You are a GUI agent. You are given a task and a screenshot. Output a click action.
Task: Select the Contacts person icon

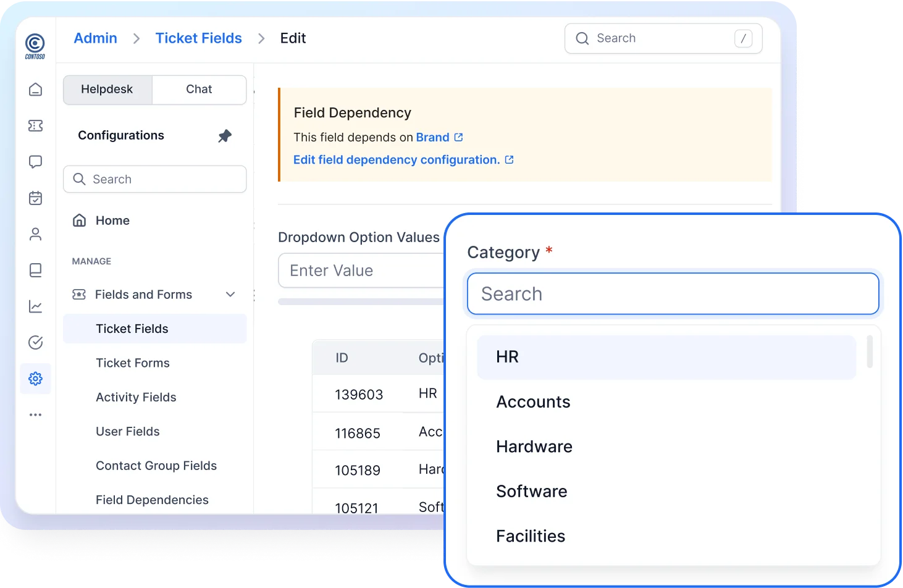tap(35, 234)
